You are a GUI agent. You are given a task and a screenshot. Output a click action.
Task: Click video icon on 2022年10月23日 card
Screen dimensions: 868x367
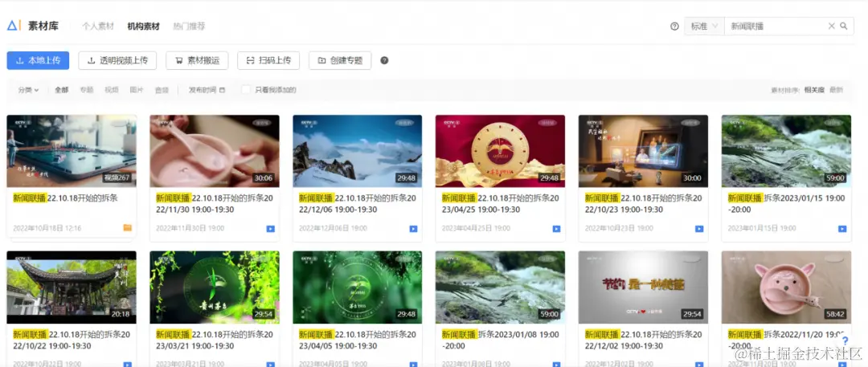click(699, 229)
